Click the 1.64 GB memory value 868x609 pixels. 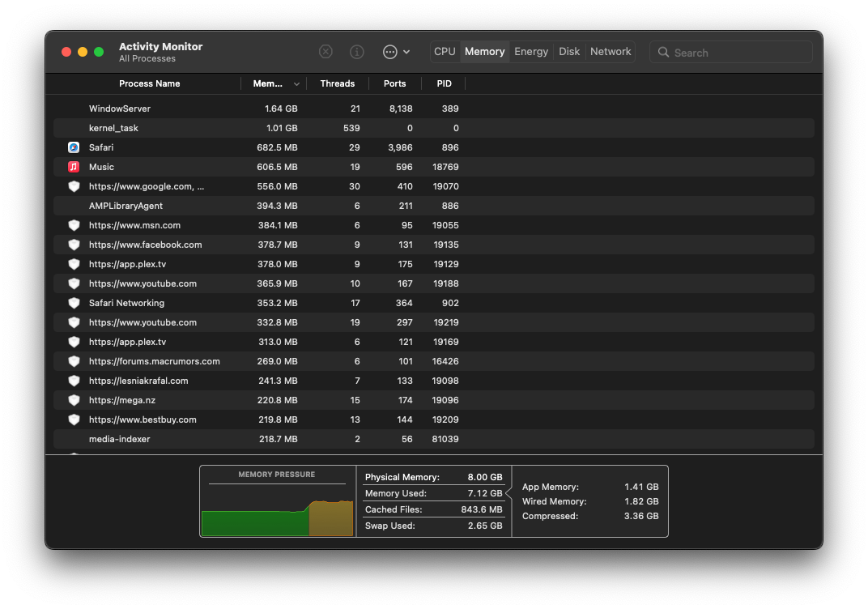point(281,109)
